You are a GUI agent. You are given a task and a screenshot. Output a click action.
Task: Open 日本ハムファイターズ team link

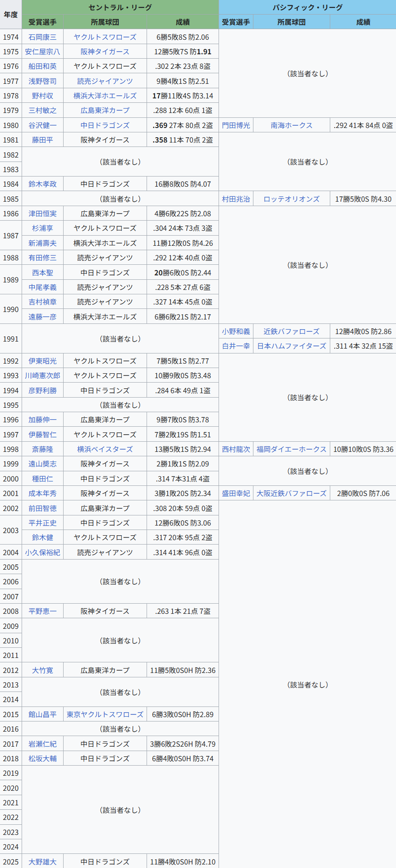click(291, 346)
